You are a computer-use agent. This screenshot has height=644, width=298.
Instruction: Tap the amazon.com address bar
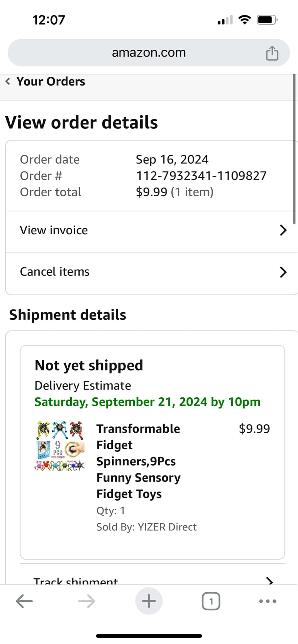pos(149,53)
